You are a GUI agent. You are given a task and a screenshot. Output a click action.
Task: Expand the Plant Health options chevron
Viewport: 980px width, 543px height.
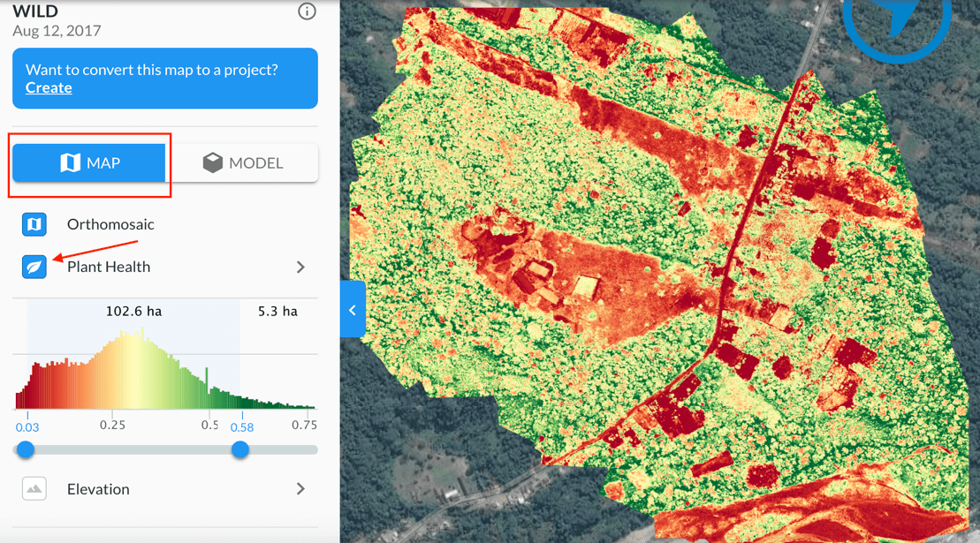point(300,268)
